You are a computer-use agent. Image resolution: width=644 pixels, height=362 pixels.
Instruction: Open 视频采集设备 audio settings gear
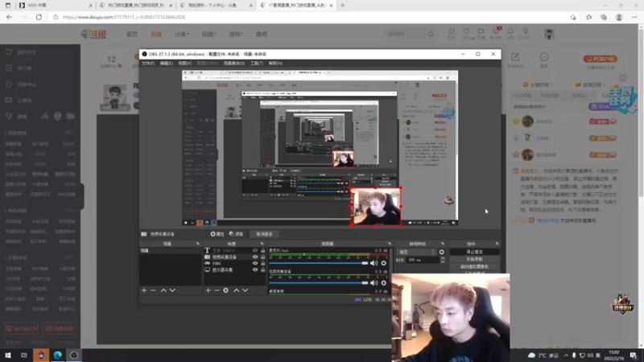pos(384,283)
